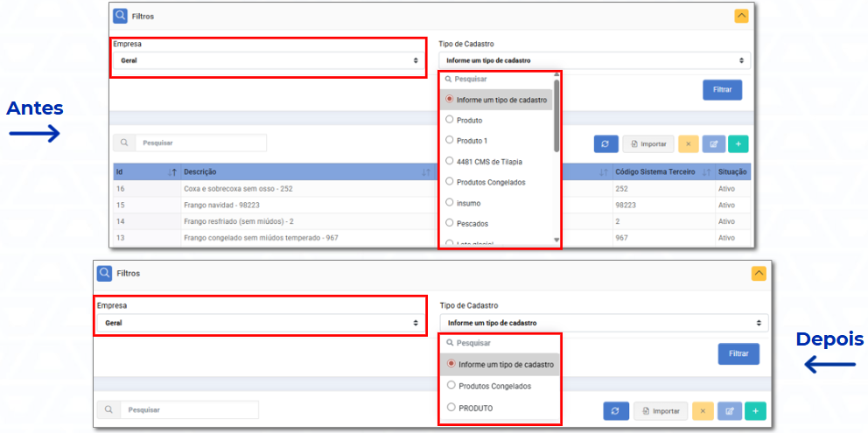Click the yellow X clear icon in top panel
Image resolution: width=868 pixels, height=433 pixels.
(688, 143)
